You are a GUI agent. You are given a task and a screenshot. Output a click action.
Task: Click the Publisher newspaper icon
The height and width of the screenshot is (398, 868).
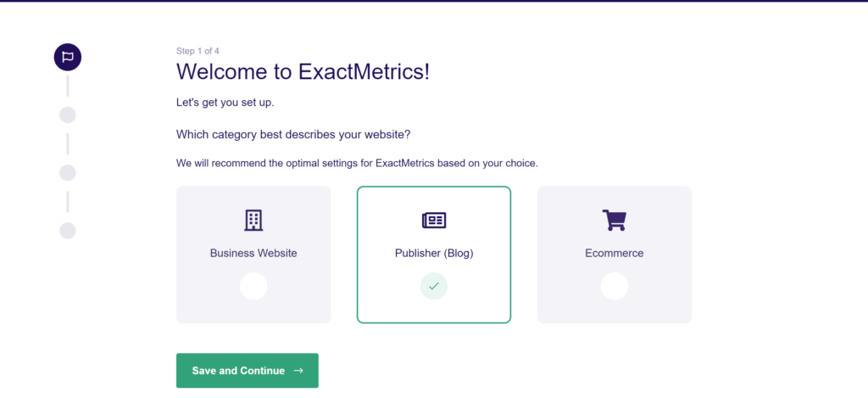pos(434,221)
